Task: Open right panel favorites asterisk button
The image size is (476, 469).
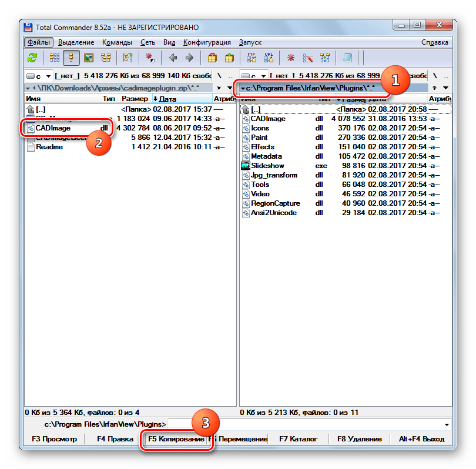Action: click(x=434, y=88)
